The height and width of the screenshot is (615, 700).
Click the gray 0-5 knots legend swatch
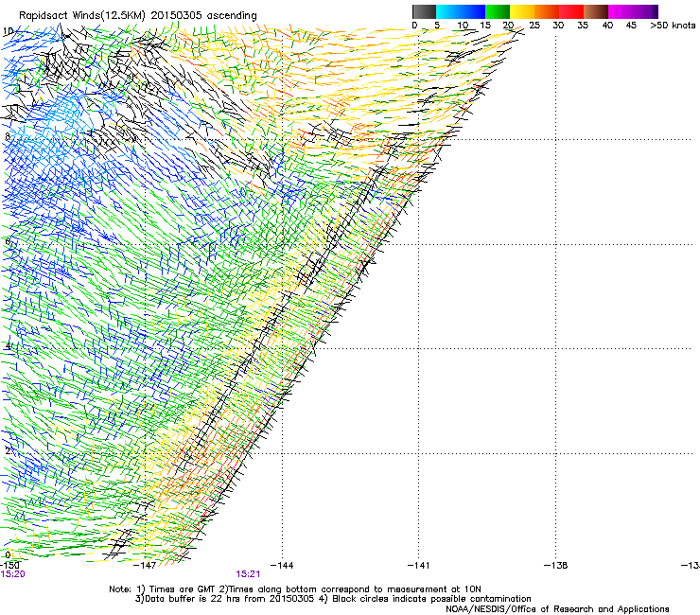(x=424, y=11)
